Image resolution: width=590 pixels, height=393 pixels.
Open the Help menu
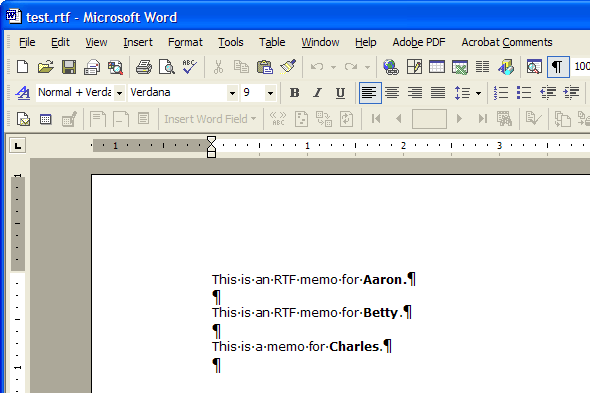(x=366, y=42)
